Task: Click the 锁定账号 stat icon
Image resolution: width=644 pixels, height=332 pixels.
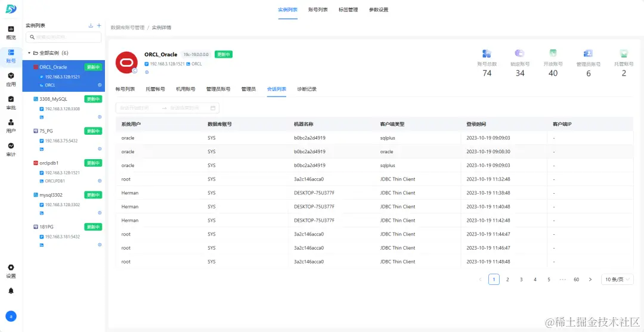Action: click(x=520, y=54)
